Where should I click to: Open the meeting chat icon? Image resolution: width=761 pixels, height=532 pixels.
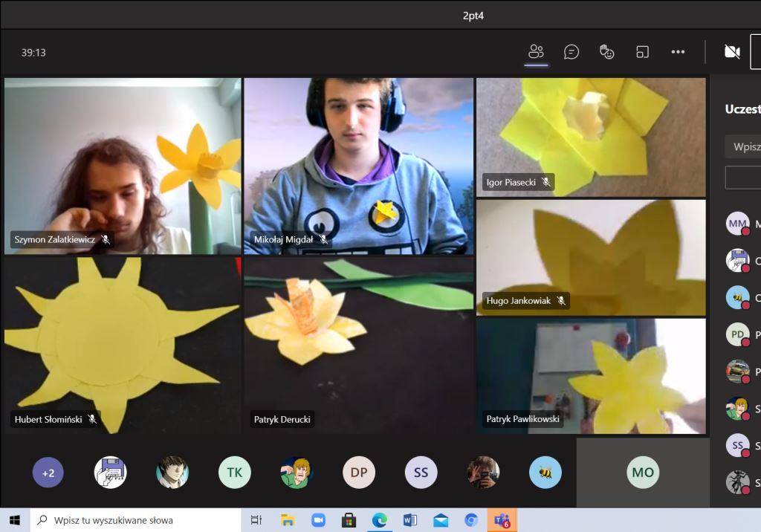pos(571,52)
